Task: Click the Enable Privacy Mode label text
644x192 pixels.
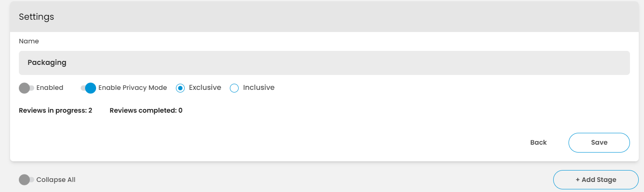Action: [132, 88]
